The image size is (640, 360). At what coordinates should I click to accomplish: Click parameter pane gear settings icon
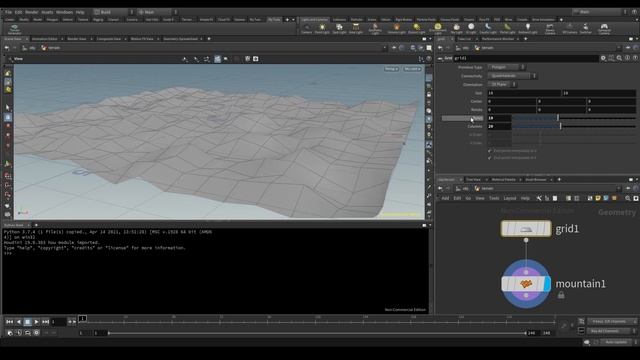tap(603, 58)
